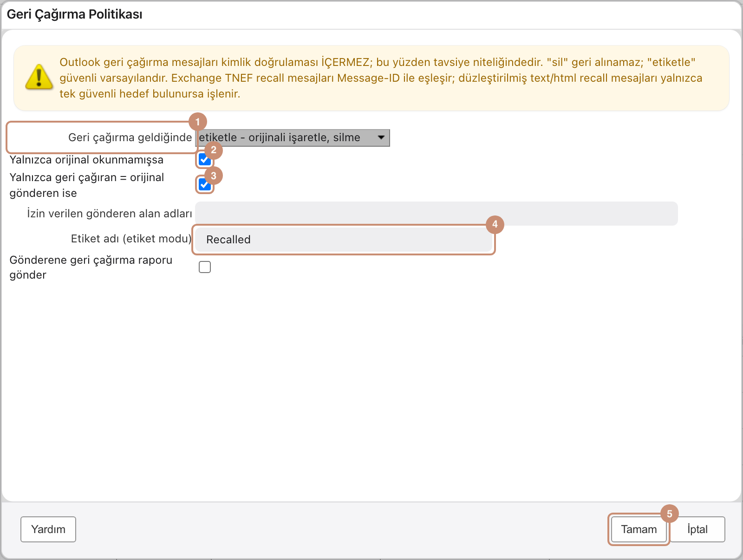Viewport: 743px width, 560px height.
Task: Uncheck 'Yalnızca orijinal okunmamışsa' checkbox
Action: click(x=205, y=160)
